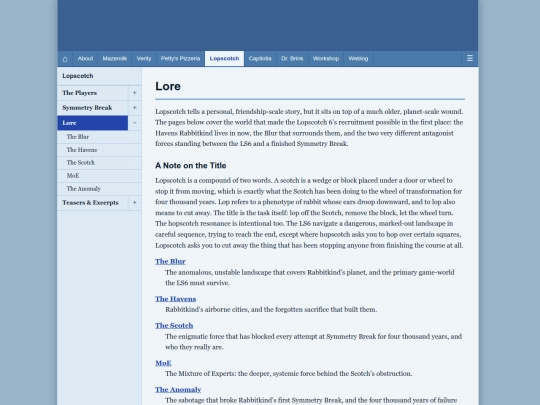Click text 'Rabbitkind's airborne cities' description
The height and width of the screenshot is (405, 540).
pyautogui.click(x=271, y=310)
